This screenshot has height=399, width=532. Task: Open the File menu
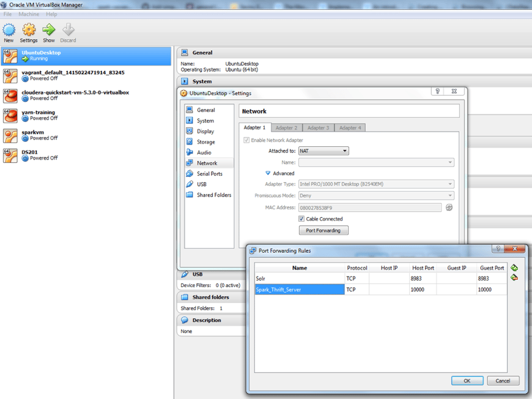7,14
